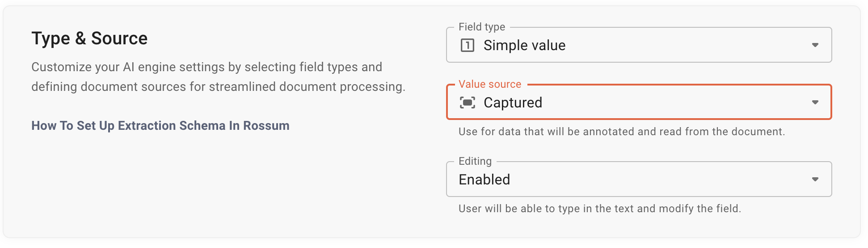
Task: Open How To Set Up Extraction Schema link
Action: (160, 126)
